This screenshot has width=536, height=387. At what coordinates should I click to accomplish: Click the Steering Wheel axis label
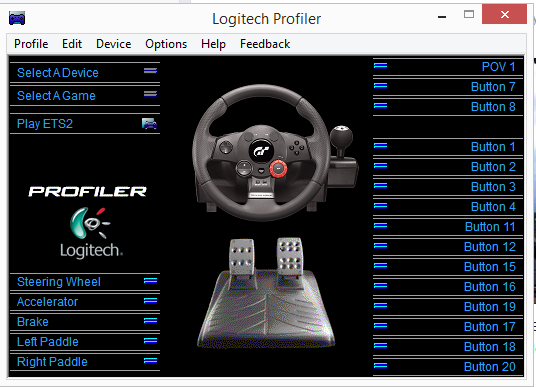coord(59,282)
